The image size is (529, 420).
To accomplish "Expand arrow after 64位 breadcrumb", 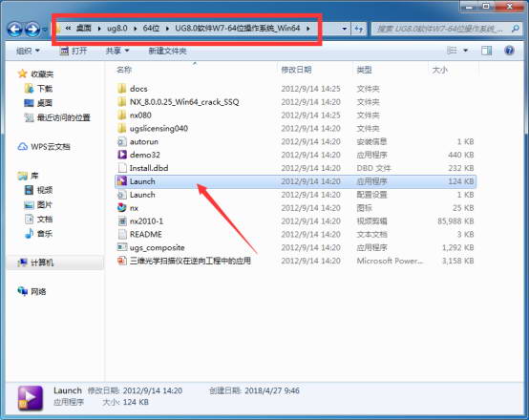I will (167, 29).
